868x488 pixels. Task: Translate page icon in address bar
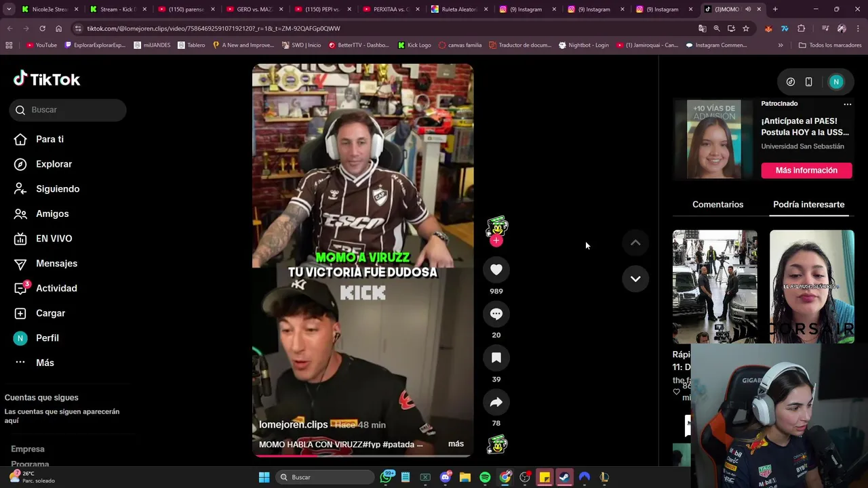(703, 28)
